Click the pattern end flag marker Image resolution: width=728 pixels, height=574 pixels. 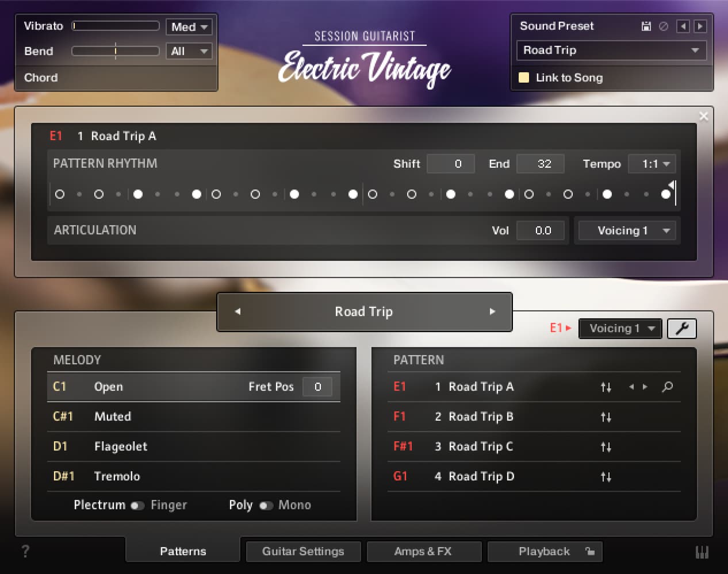tap(672, 184)
